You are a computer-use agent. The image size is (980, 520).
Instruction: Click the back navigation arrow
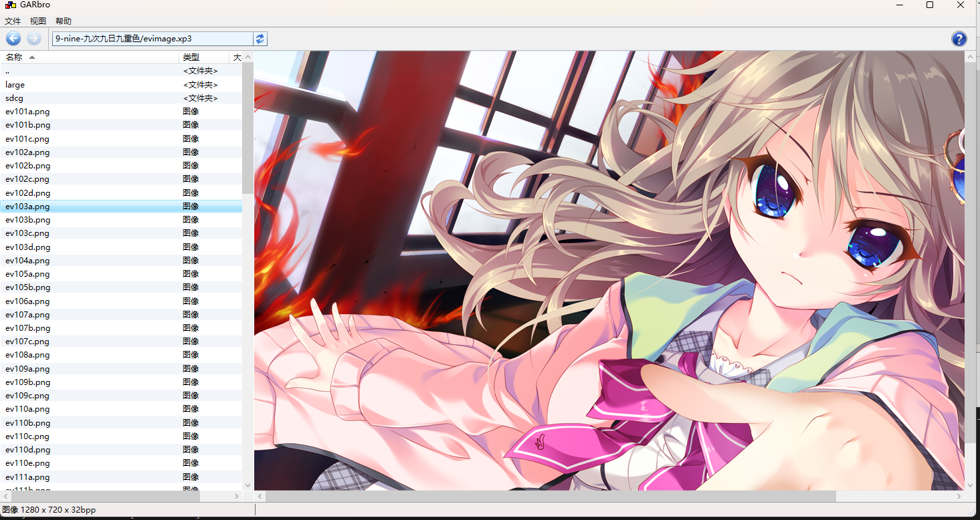(13, 39)
